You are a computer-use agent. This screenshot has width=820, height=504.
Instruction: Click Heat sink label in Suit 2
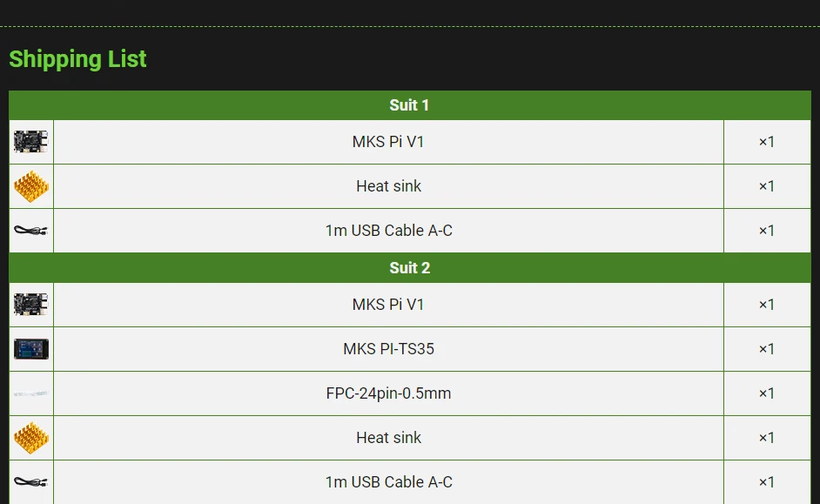pos(388,438)
